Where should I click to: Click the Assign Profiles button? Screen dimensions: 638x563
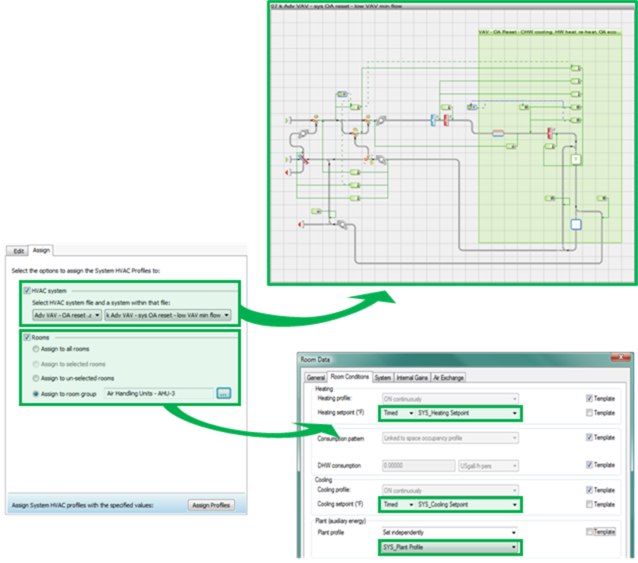211,505
